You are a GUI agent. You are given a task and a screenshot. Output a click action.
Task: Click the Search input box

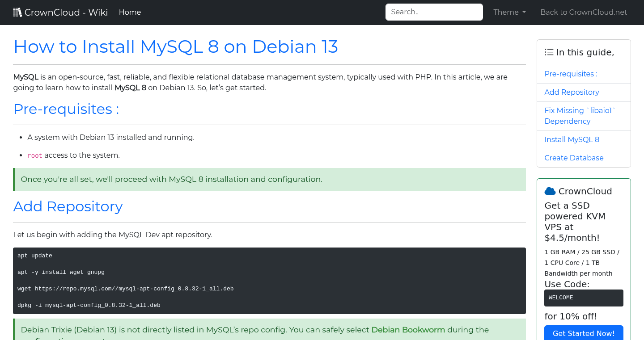tap(434, 12)
